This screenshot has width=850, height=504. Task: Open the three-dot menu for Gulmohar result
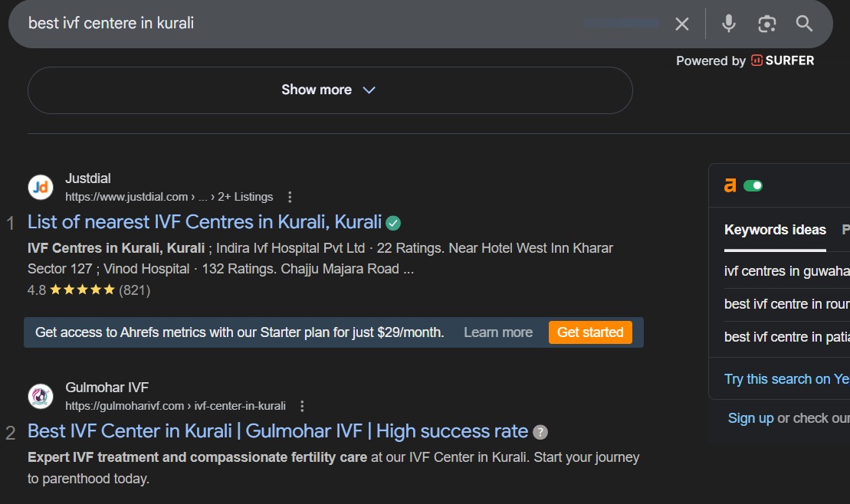[x=302, y=406]
